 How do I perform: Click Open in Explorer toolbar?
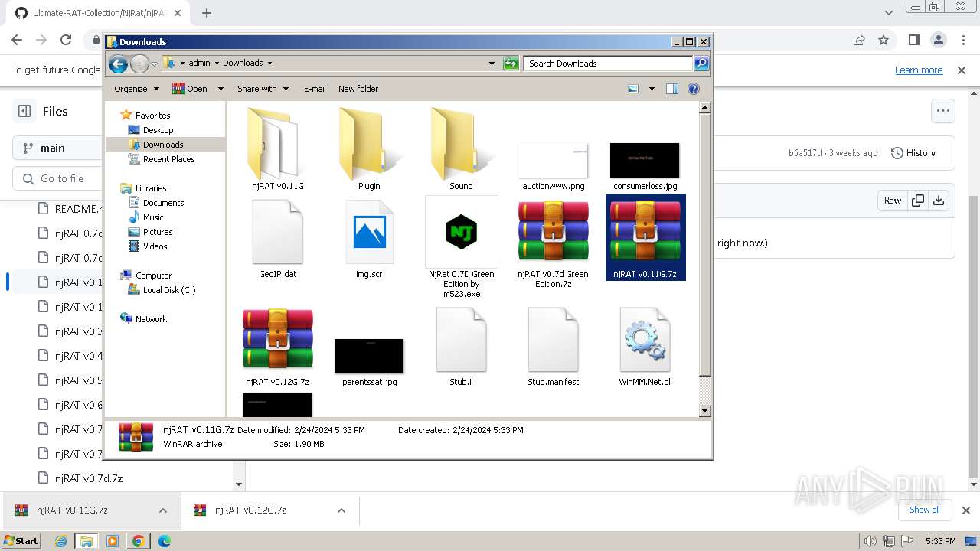190,89
